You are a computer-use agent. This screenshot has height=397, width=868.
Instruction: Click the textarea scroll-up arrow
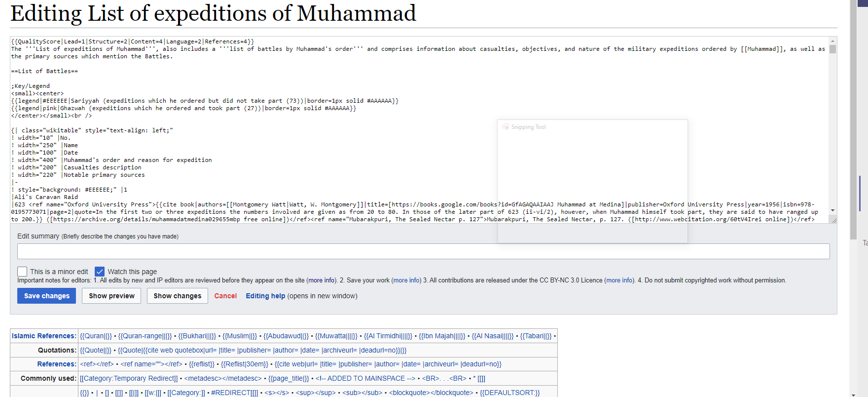point(832,41)
